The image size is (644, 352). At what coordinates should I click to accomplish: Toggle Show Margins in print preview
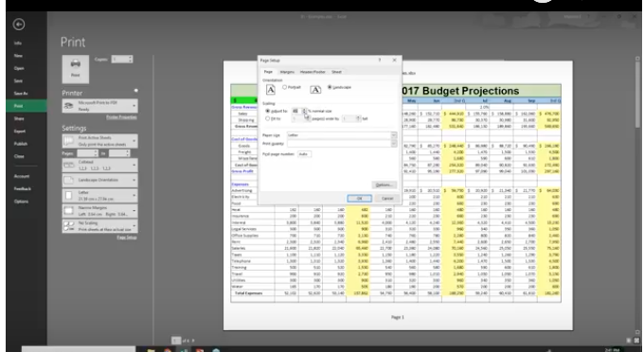(629, 341)
